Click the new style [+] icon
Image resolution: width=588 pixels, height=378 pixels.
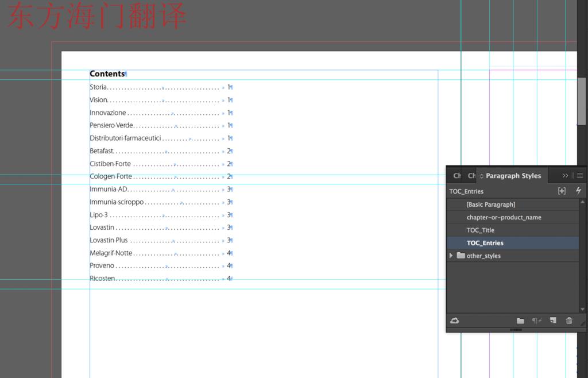tap(562, 191)
